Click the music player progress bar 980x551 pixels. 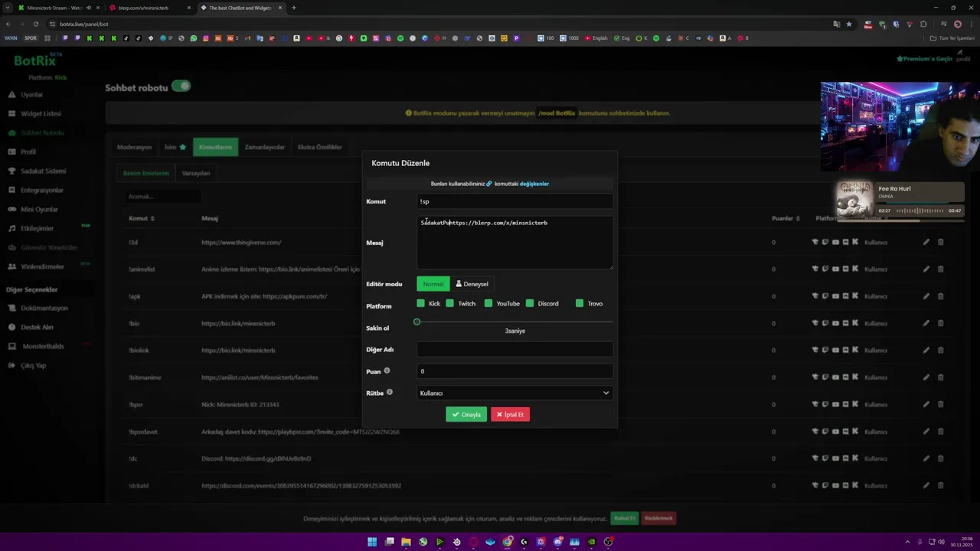pyautogui.click(x=900, y=220)
